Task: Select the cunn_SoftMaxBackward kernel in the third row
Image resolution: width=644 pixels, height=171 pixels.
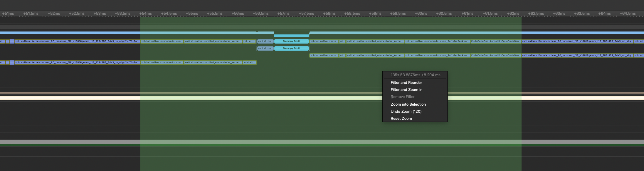Action: [437, 55]
